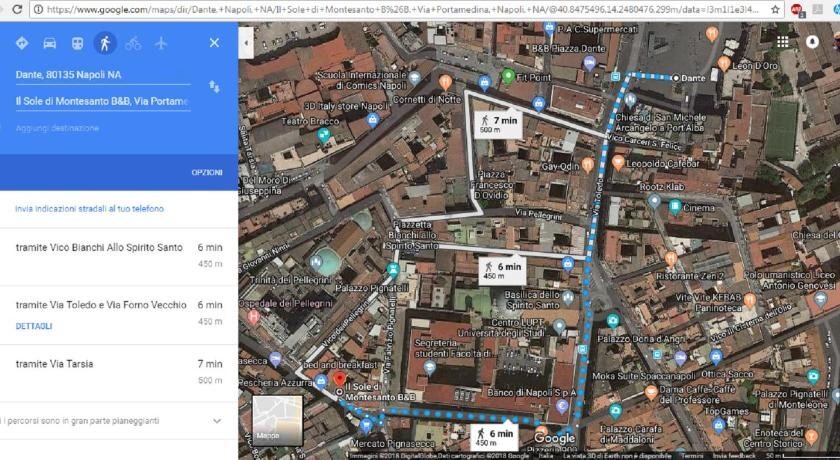Close the directions panel
Screen dimensions: 840x460
tap(213, 43)
